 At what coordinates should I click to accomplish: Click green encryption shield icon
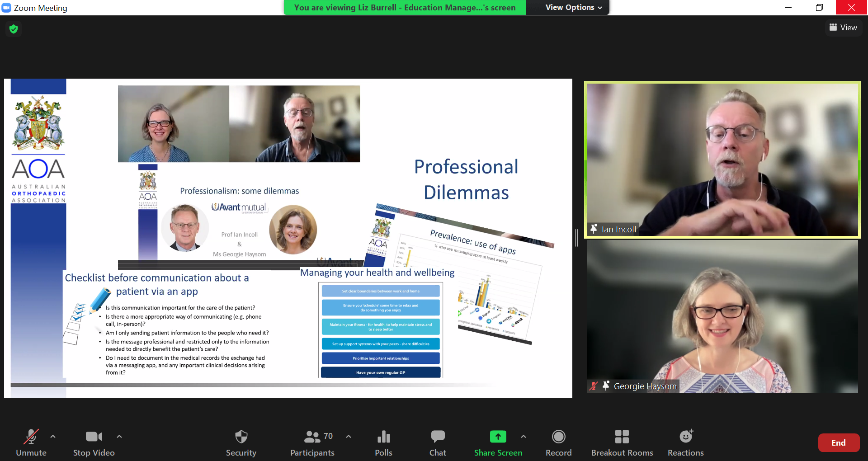tap(14, 29)
